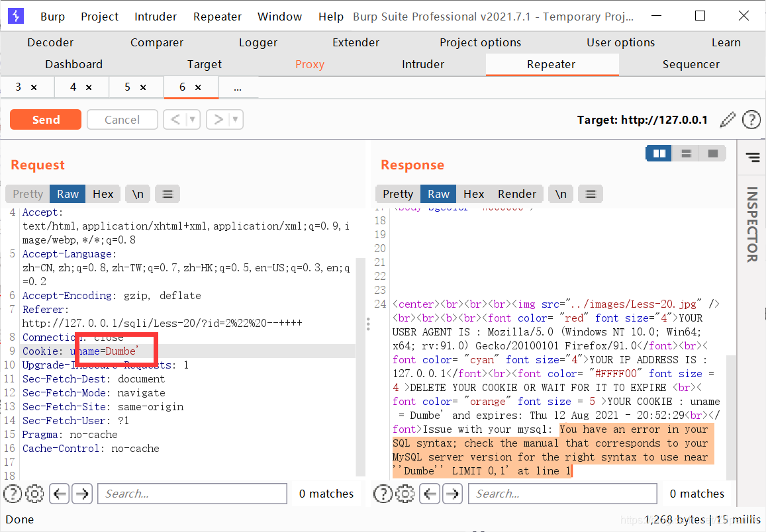The width and height of the screenshot is (766, 532).
Task: Open Response message editor hamburger menu
Action: click(x=591, y=195)
